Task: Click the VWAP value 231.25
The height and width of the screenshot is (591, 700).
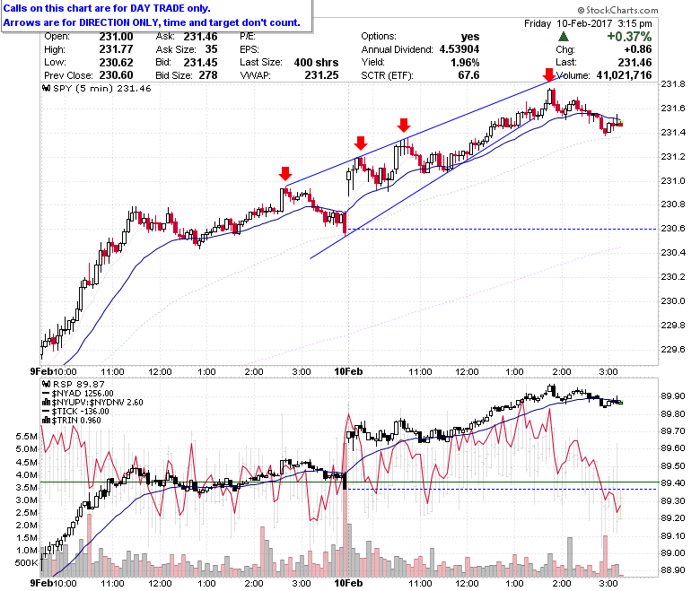Action: tap(321, 75)
